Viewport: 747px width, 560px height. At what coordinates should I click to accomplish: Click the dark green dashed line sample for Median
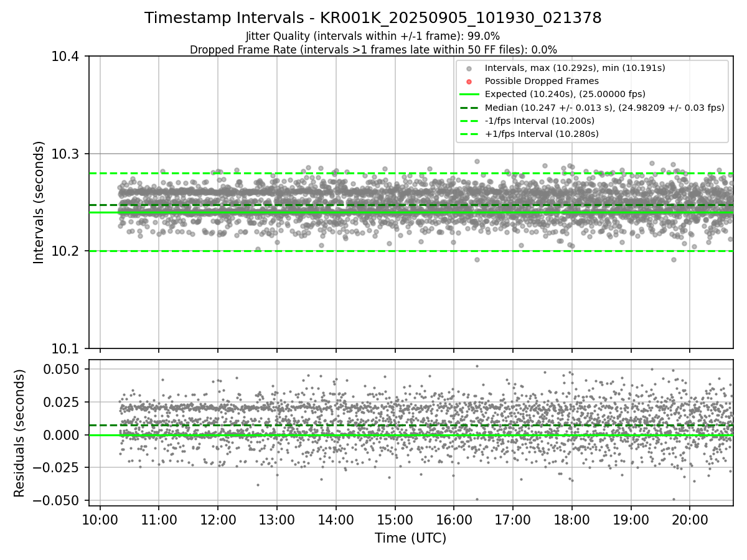(469, 108)
